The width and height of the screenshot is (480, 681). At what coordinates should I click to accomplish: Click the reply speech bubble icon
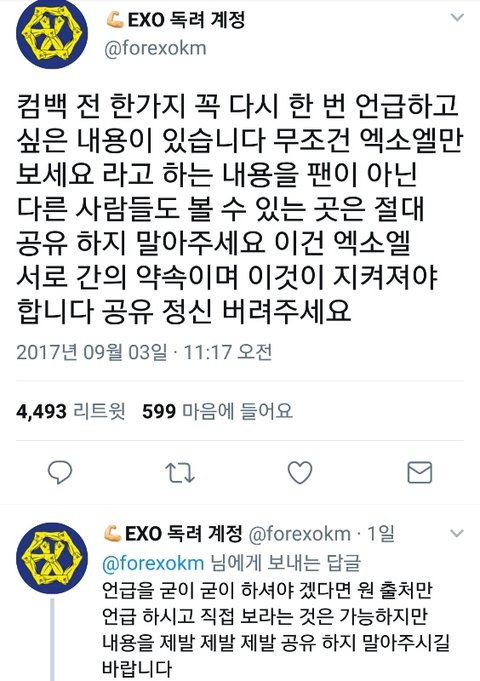[60, 473]
